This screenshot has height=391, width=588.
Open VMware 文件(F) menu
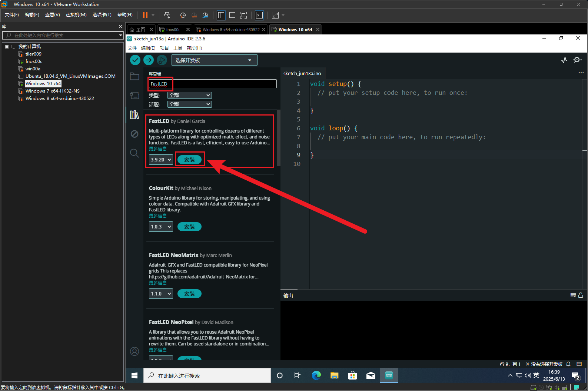[11, 15]
